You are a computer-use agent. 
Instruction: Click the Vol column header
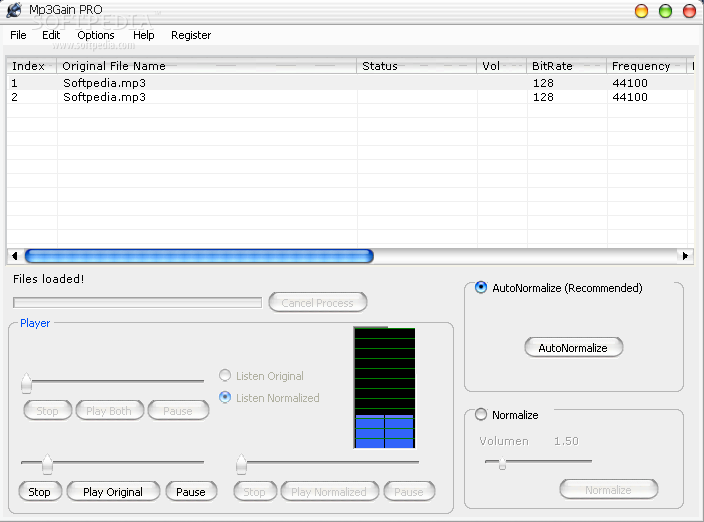pos(502,66)
